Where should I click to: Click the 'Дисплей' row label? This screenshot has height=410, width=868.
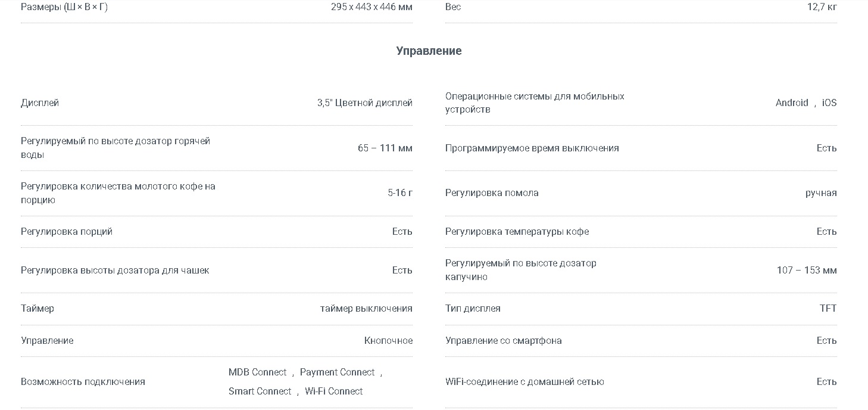(x=40, y=103)
